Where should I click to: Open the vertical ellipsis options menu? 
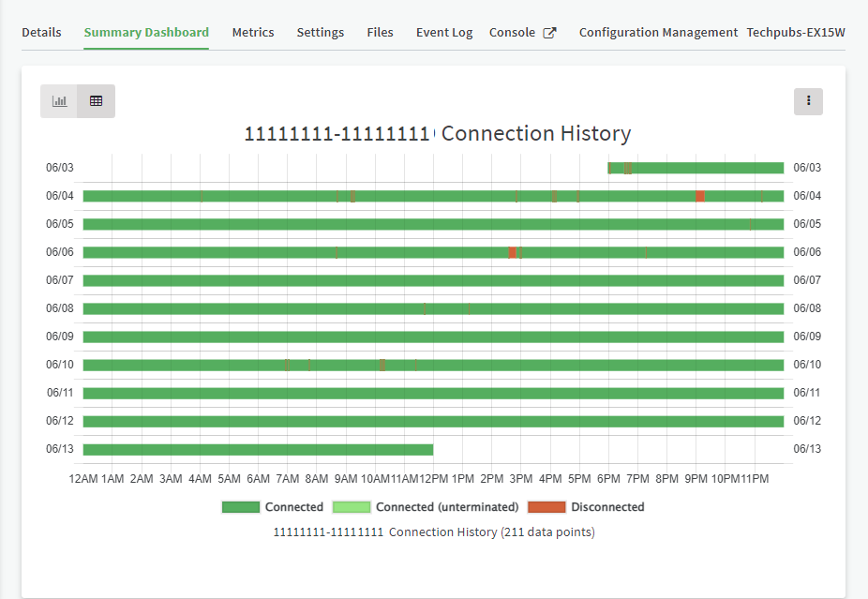[x=808, y=101]
